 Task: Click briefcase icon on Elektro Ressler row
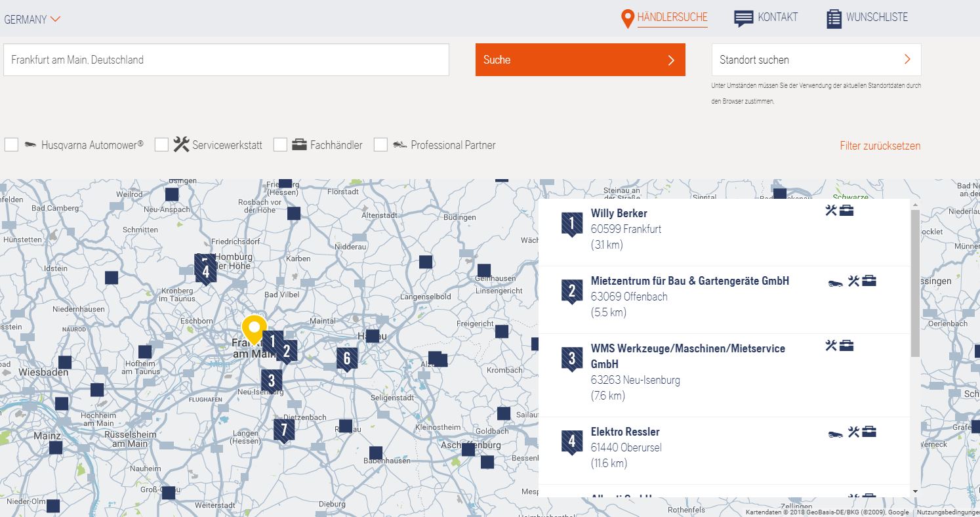(869, 432)
